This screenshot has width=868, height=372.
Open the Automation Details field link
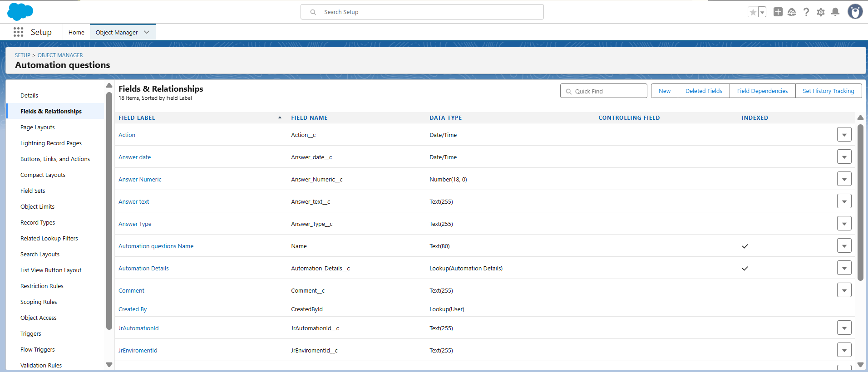(x=143, y=269)
